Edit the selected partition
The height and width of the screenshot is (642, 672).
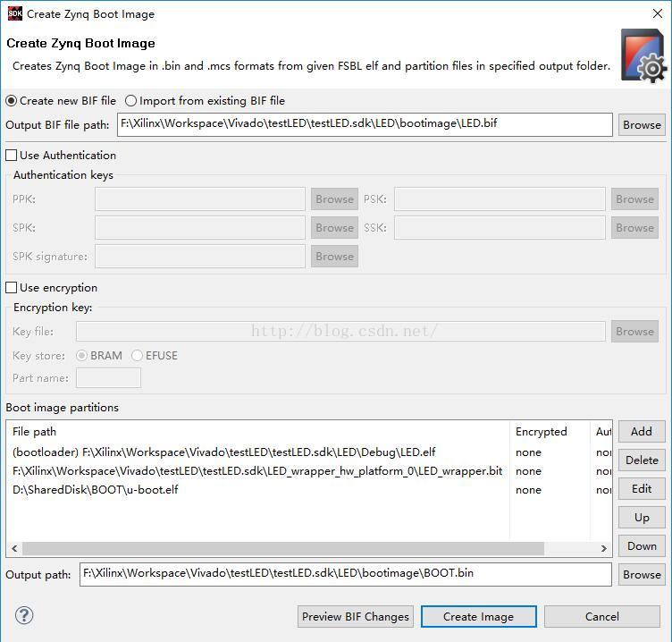point(642,488)
